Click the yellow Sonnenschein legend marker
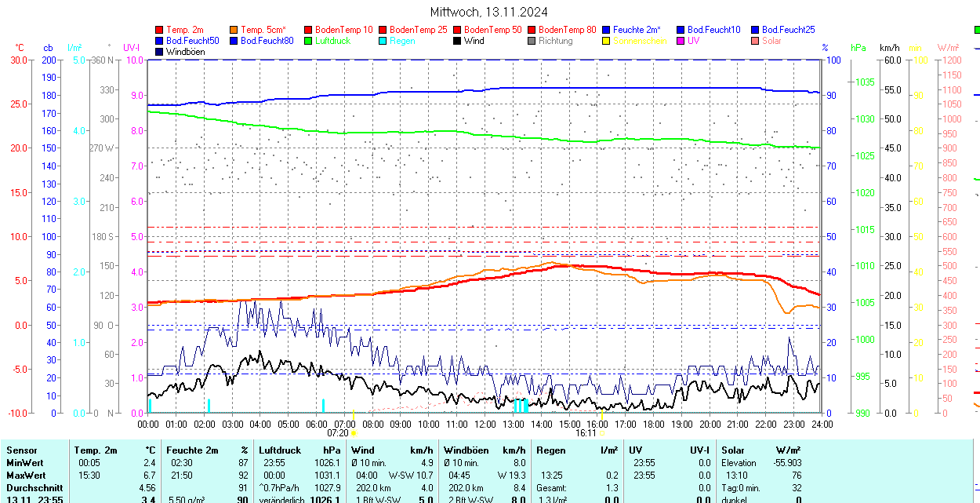Viewport: 980px width, 503px height. point(606,41)
